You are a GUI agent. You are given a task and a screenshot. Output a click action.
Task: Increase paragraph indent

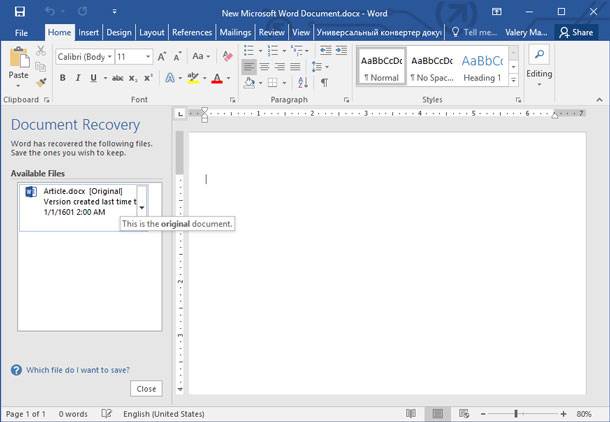341,51
